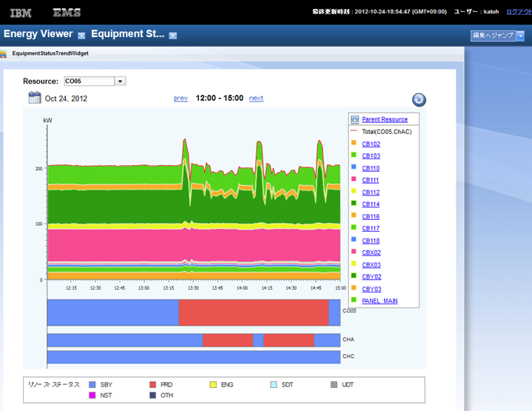Open the CB103 legend link
The image size is (532, 411).
point(371,156)
